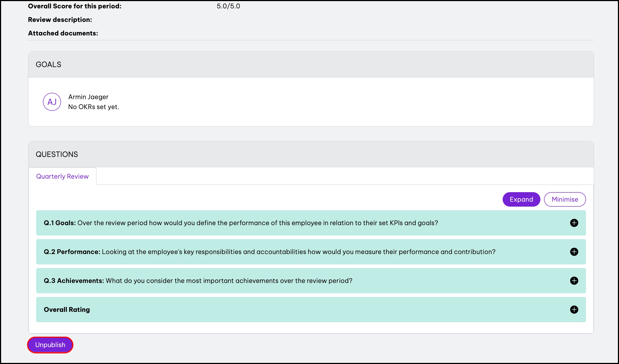
Task: Click the 'No OKRs set yet.' text
Action: point(94,107)
